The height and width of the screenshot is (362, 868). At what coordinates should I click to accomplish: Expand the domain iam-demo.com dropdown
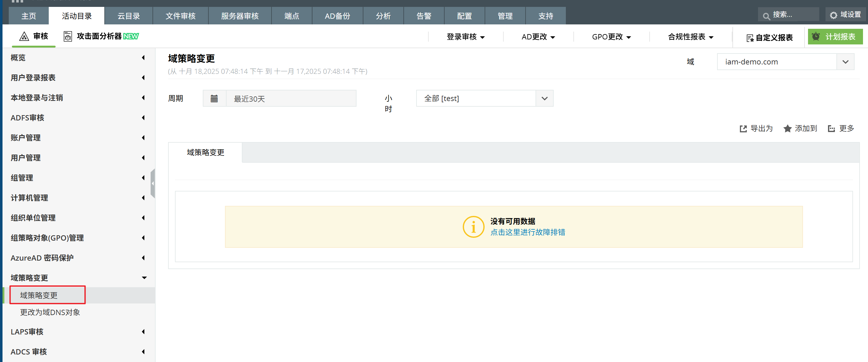click(x=845, y=62)
